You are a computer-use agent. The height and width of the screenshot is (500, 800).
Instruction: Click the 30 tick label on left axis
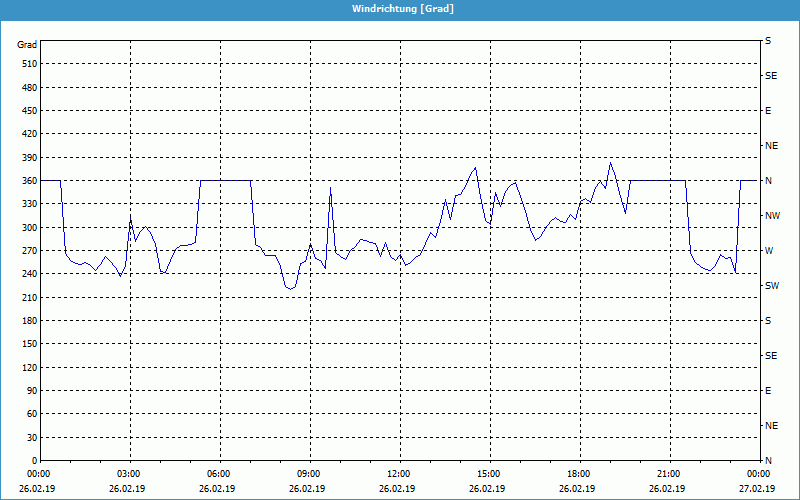coord(30,438)
